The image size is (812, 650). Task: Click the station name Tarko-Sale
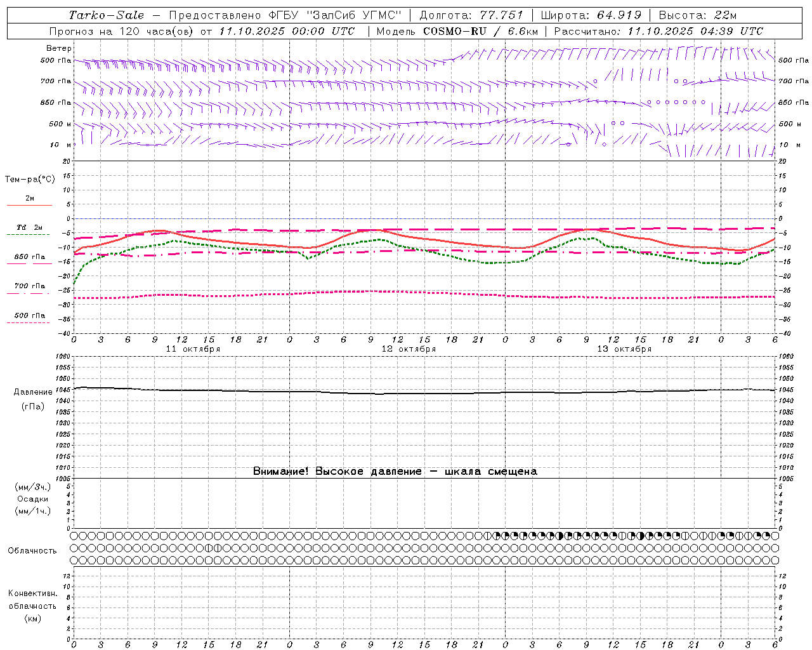(107, 15)
